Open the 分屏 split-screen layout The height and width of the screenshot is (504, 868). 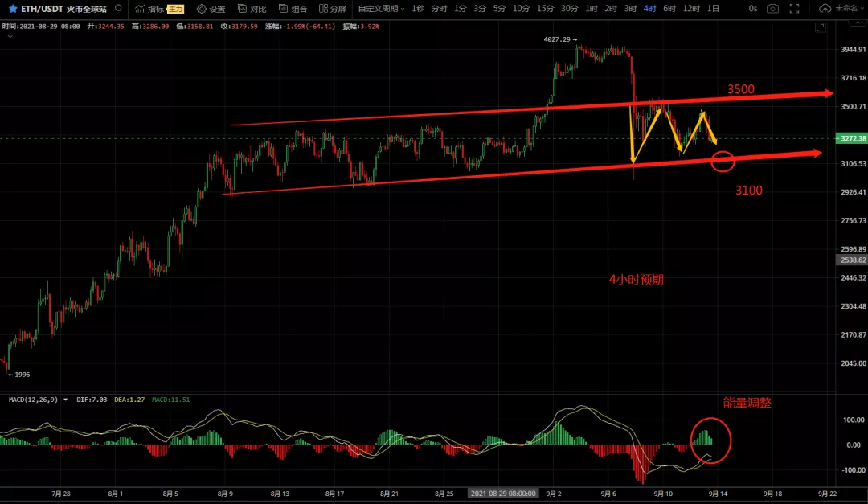tap(333, 9)
